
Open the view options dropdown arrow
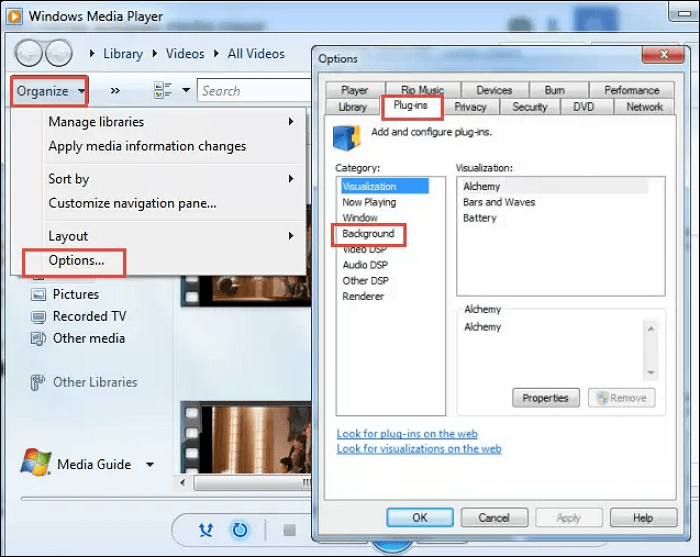pyautogui.click(x=186, y=90)
